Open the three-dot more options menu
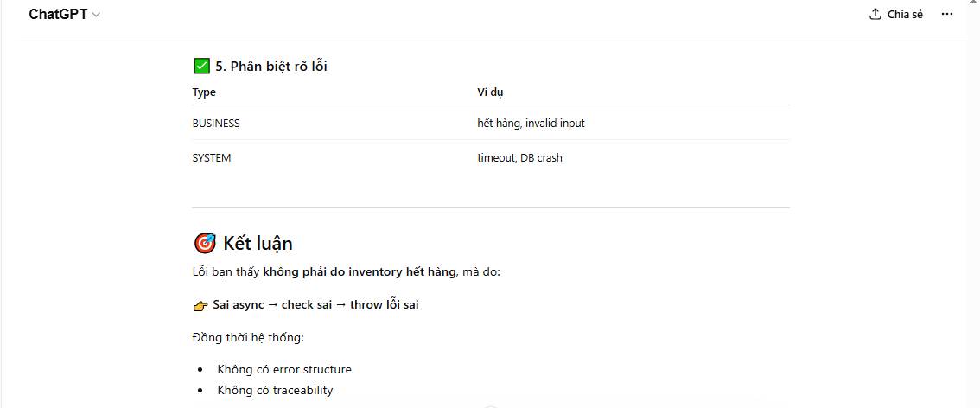The image size is (980, 408). (947, 15)
